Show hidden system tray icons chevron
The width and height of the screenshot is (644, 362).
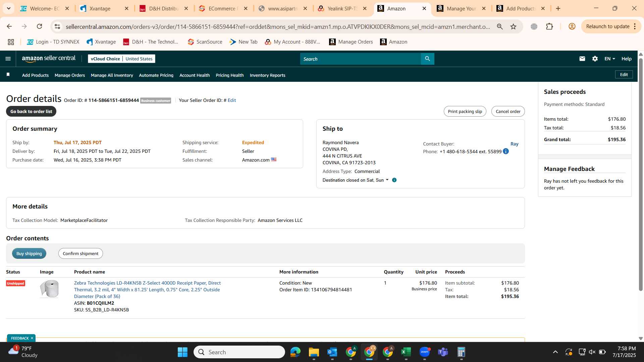(555, 352)
